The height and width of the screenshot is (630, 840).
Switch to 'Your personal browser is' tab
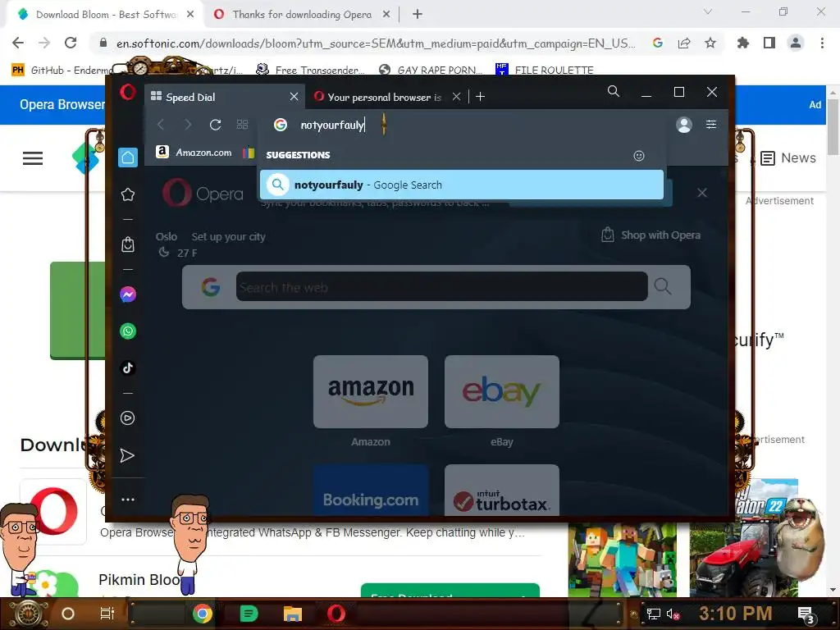tap(385, 97)
